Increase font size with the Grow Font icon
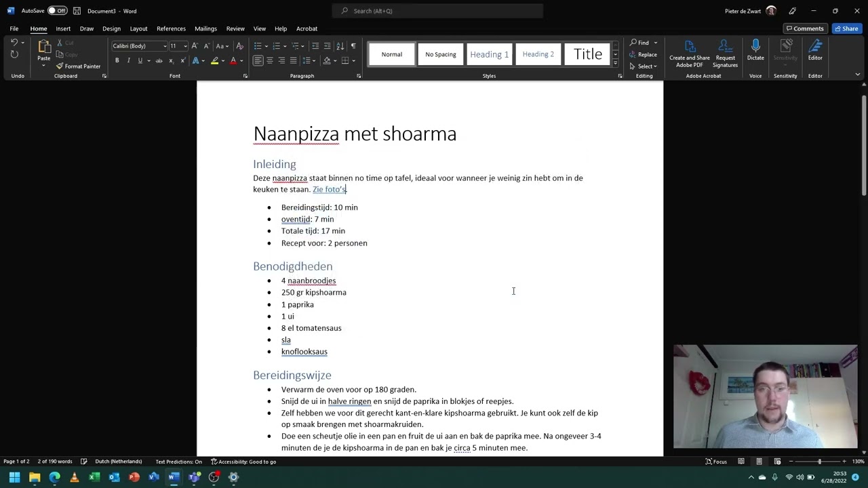 click(195, 45)
